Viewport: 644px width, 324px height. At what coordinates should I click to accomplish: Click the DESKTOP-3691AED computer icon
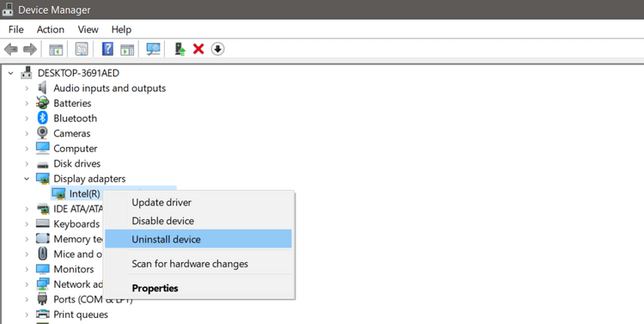(27, 73)
